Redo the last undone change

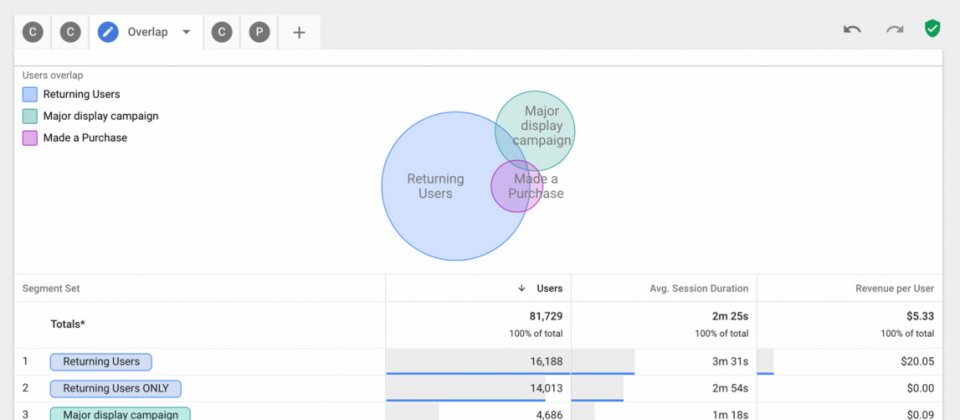(894, 30)
